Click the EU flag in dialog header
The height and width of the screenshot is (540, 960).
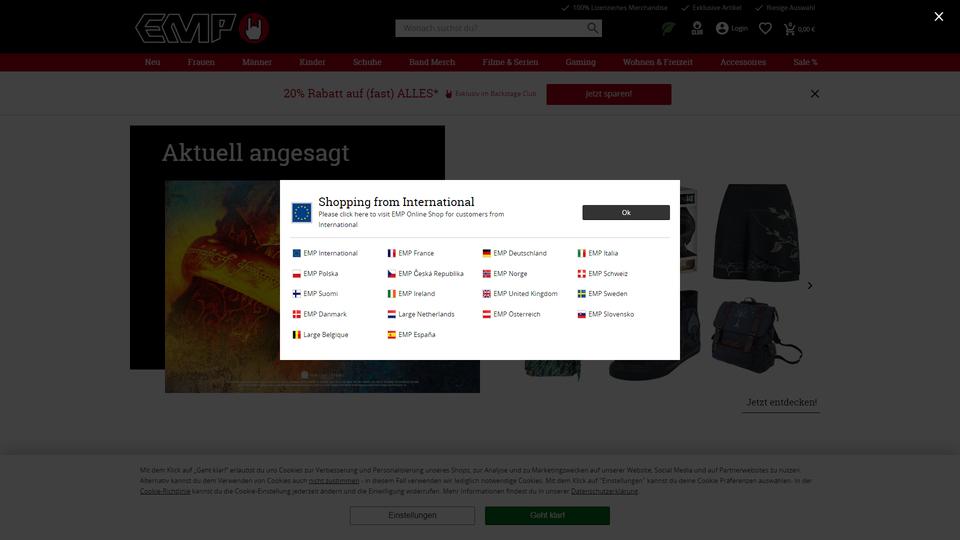[x=301, y=212]
